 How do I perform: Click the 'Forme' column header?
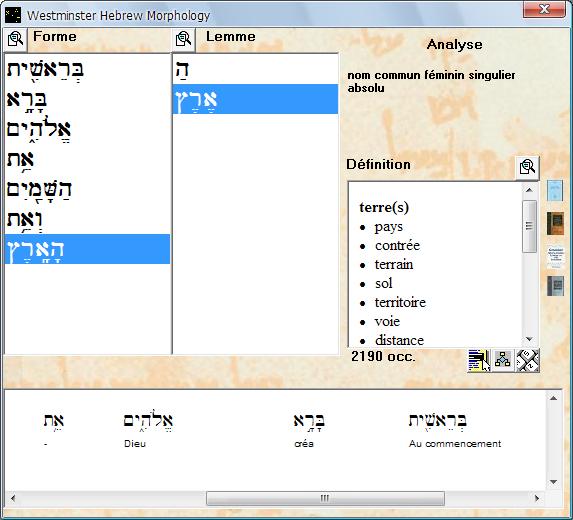click(x=55, y=37)
